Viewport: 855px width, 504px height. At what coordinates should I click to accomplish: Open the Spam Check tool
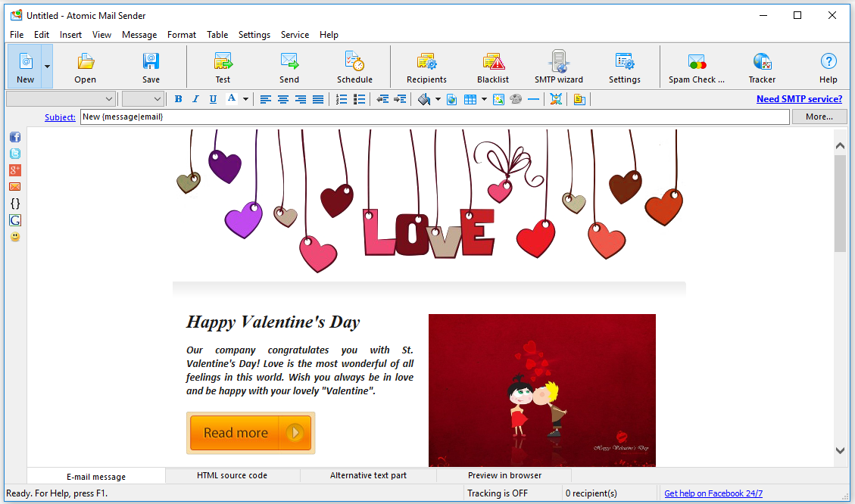696,67
